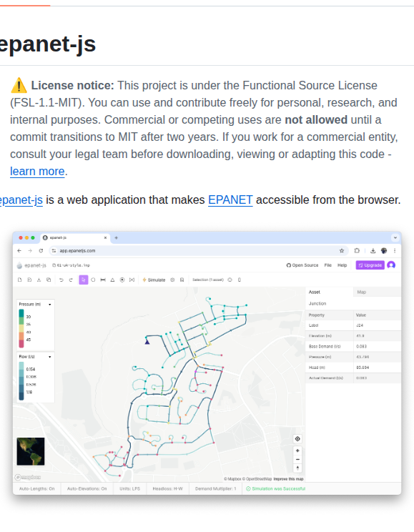Image resolution: width=414 pixels, height=532 pixels.
Task: Click the Save As copy icon in toolbar
Action: click(49, 280)
